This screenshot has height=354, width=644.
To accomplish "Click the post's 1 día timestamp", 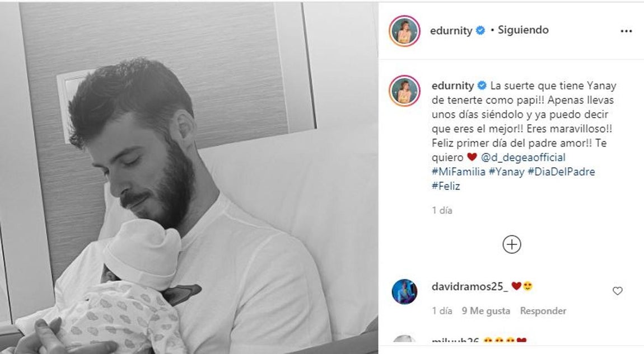I will coord(442,210).
